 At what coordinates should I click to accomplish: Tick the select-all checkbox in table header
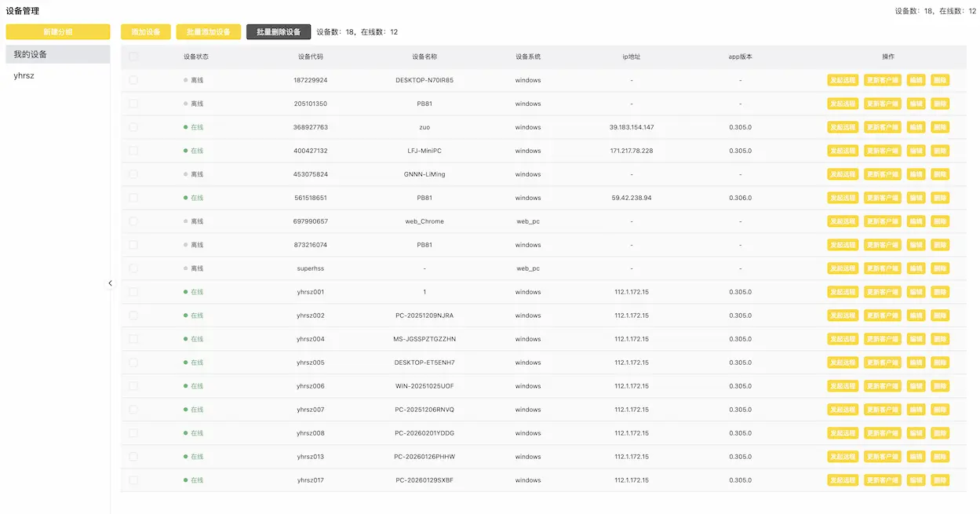133,57
